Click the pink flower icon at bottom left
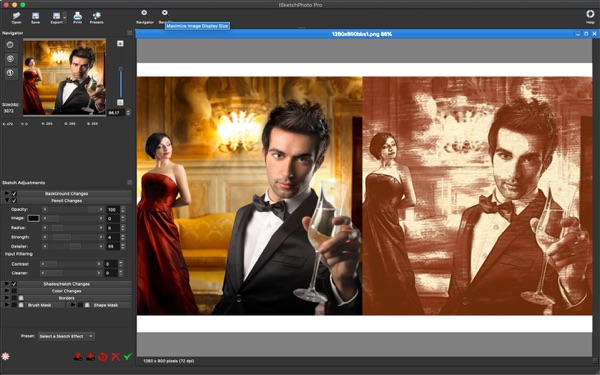The width and height of the screenshot is (600, 375). click(5, 356)
